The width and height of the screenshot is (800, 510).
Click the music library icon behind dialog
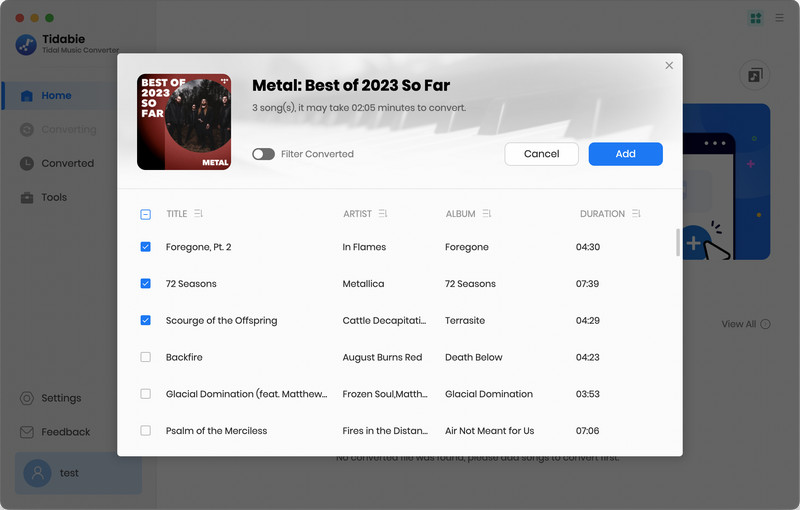pos(755,75)
